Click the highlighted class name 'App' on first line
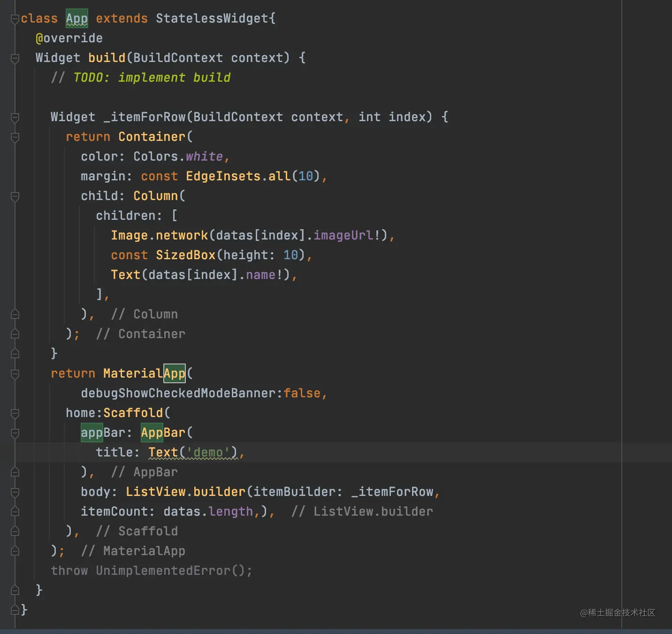This screenshot has width=672, height=634. pyautogui.click(x=77, y=19)
